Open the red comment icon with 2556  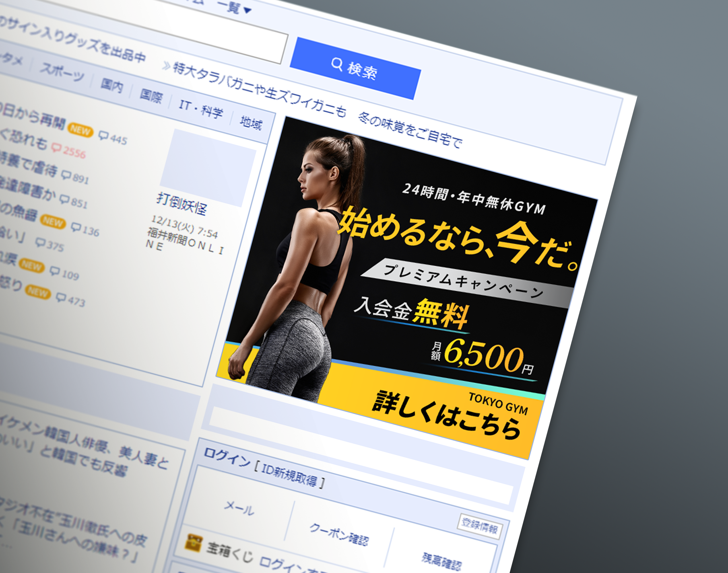[56, 148]
